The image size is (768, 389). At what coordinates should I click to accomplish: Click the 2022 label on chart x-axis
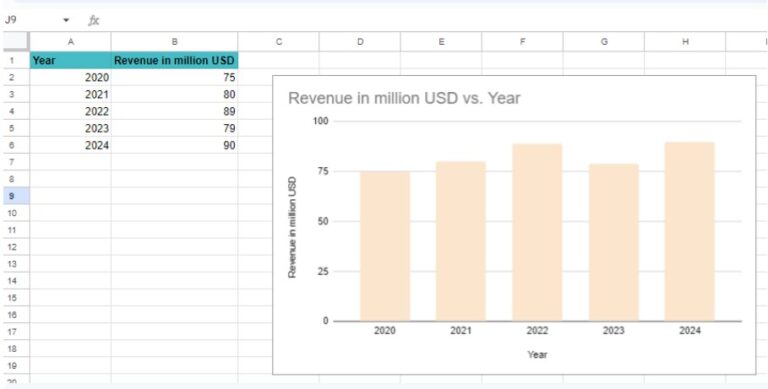coord(537,331)
